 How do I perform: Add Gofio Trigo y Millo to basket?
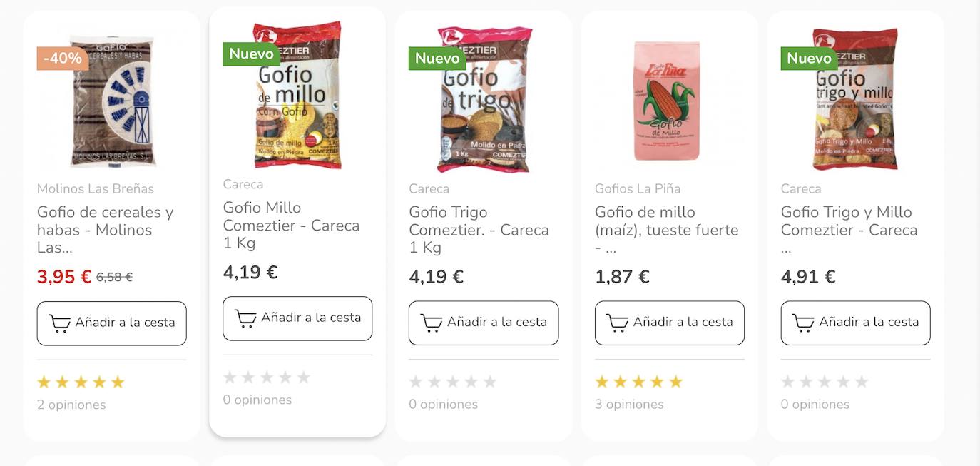(855, 323)
